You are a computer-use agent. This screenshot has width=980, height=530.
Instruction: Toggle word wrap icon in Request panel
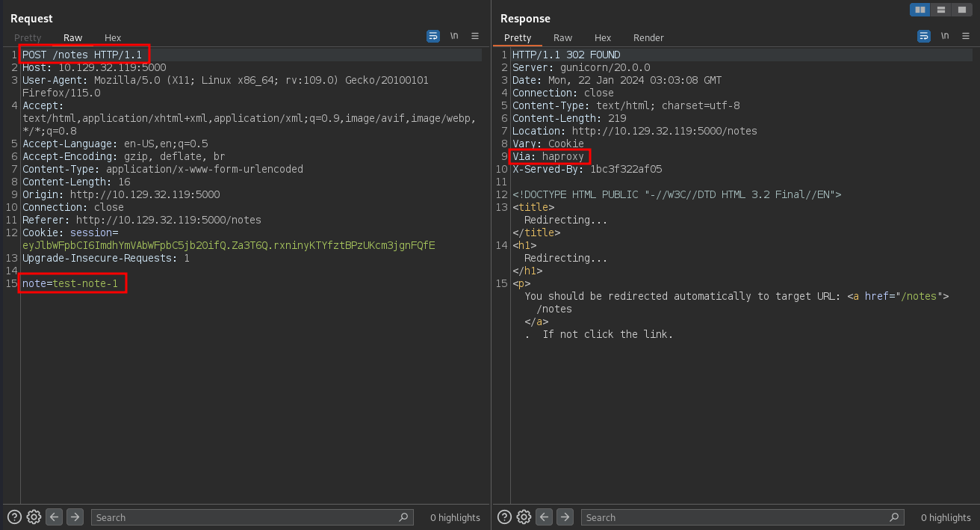coord(433,36)
